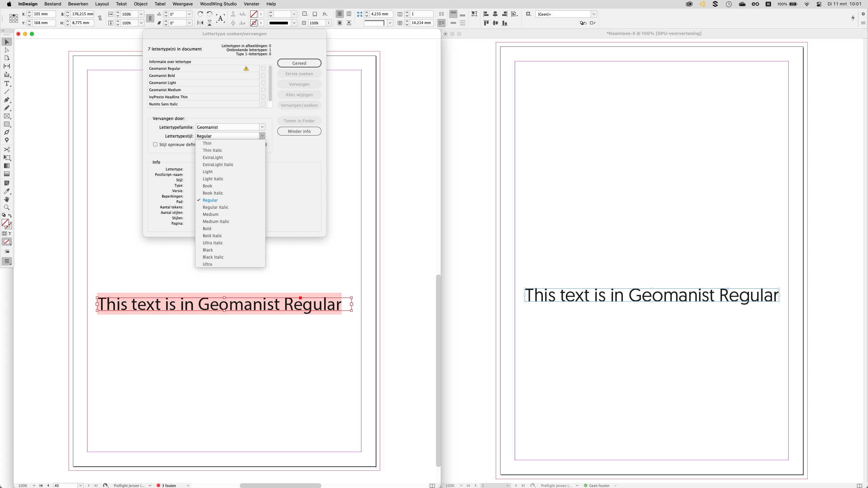The image size is (868, 488).
Task: Select the Hand tool
Action: click(6, 199)
